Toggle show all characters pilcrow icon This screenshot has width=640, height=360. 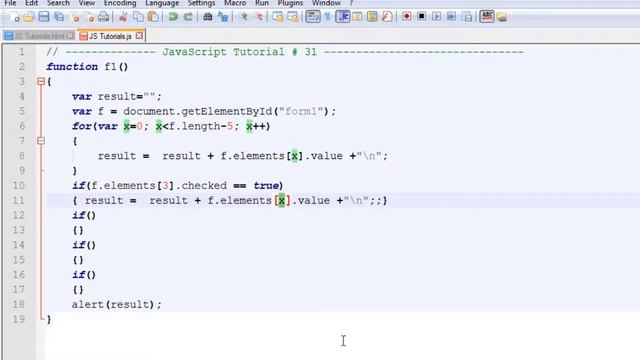[327, 17]
